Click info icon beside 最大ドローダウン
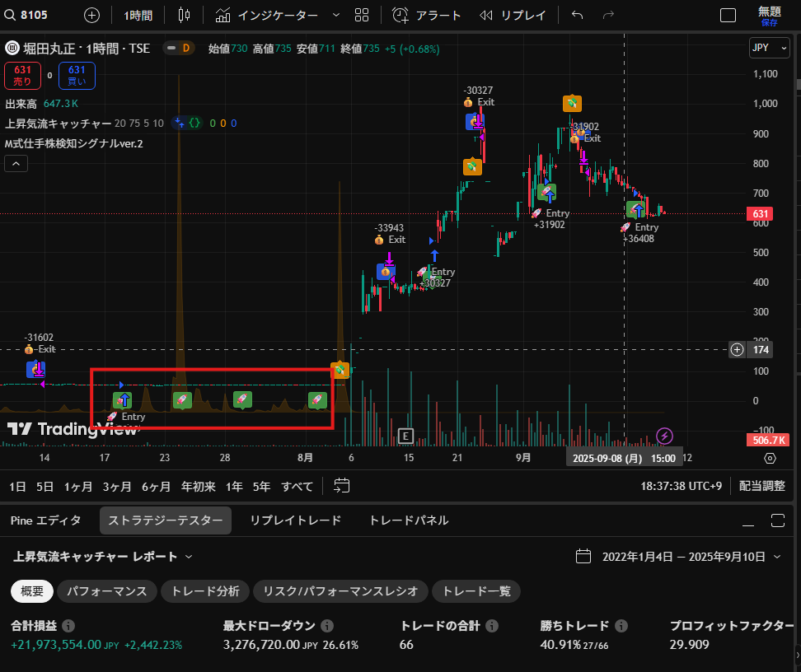The height and width of the screenshot is (672, 801). [327, 626]
